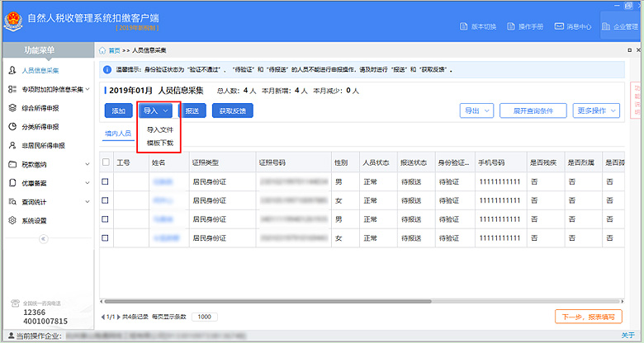The image size is (644, 343).
Task: Click 下一步, 报表填写 button
Action: coord(588,316)
